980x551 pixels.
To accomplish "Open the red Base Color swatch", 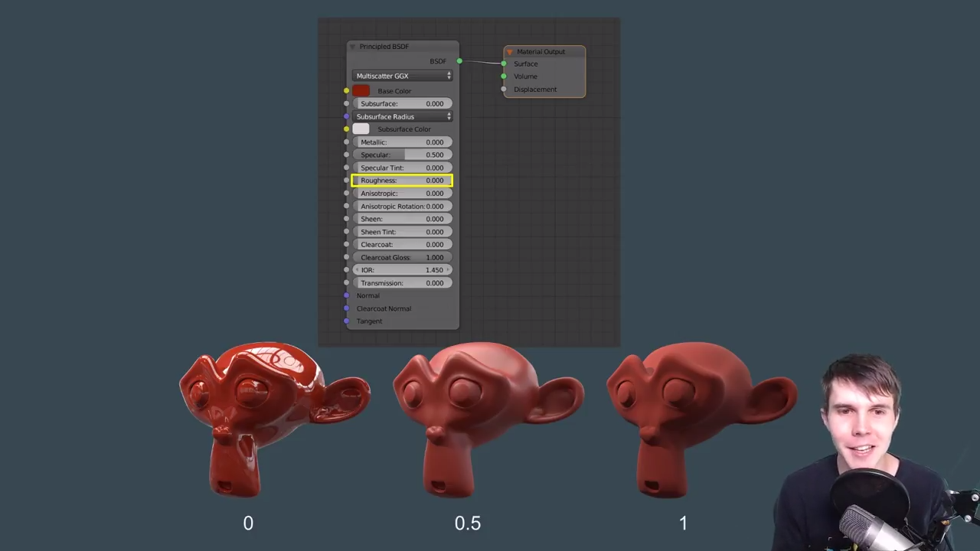I will click(x=361, y=90).
